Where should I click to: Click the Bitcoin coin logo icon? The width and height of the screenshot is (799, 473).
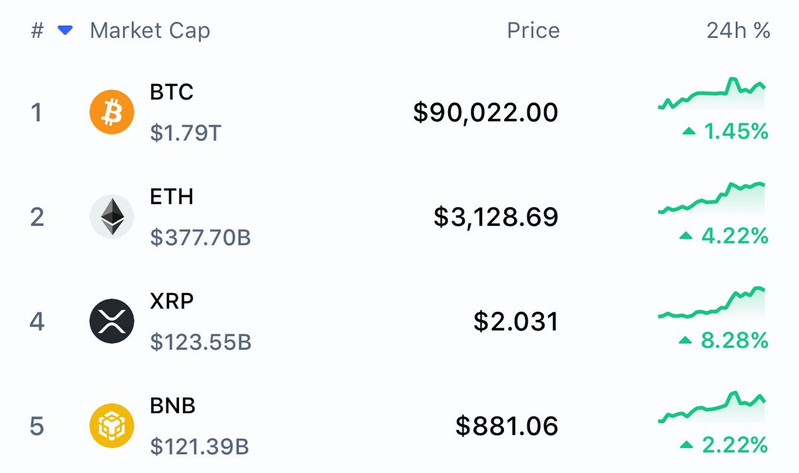pos(112,112)
